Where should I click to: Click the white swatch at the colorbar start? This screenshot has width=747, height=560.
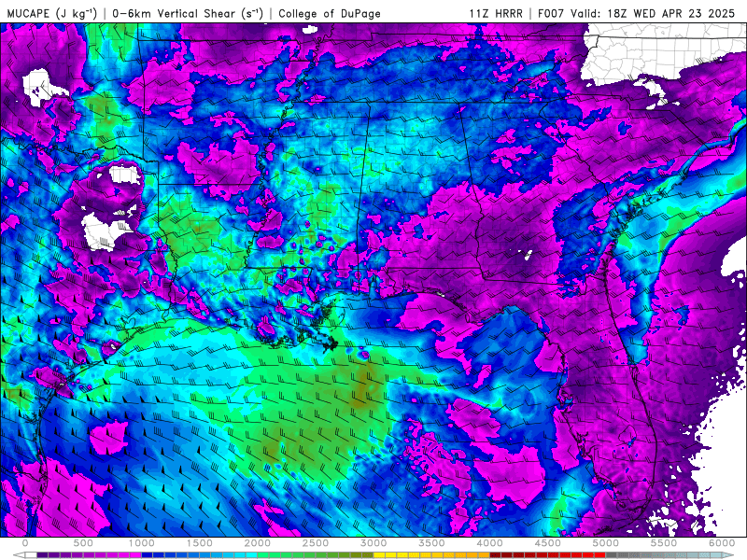tap(31, 555)
